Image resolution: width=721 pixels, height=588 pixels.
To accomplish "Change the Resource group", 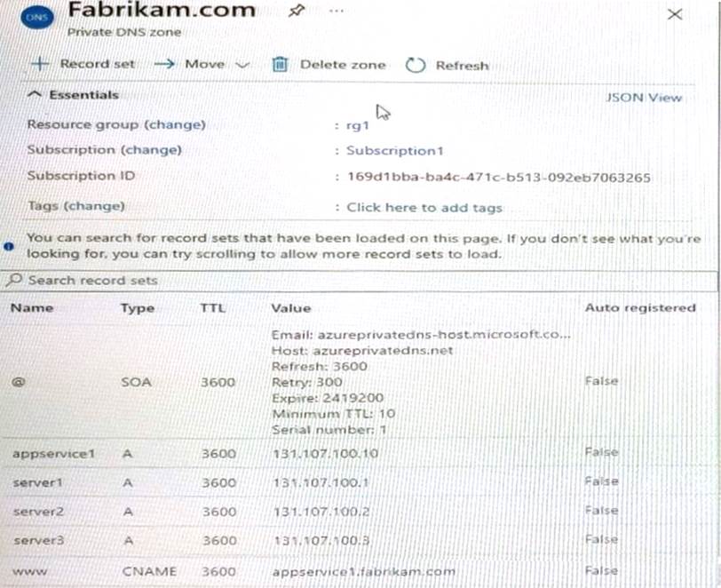I will pyautogui.click(x=174, y=124).
